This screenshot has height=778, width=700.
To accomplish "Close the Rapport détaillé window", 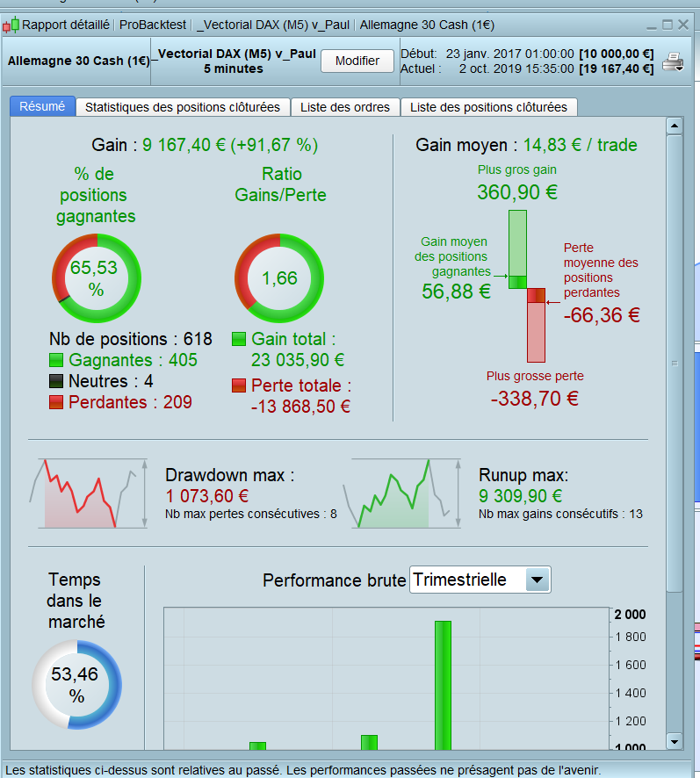I will coord(683,25).
